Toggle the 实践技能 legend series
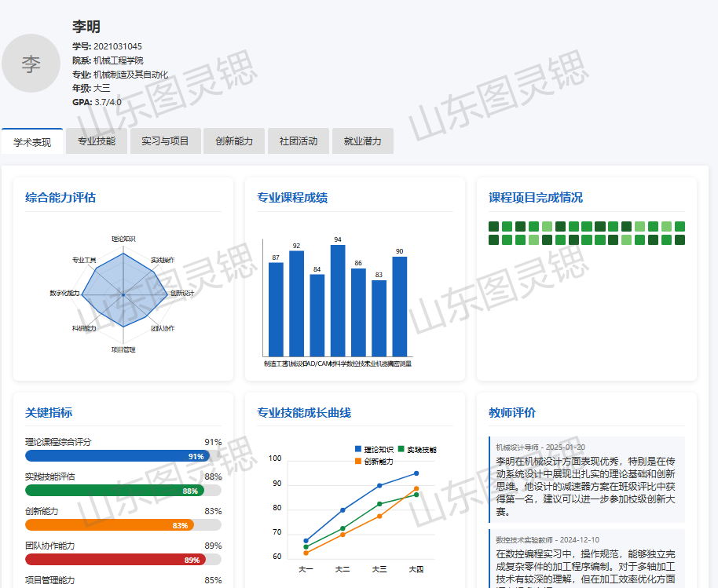Viewport: 718px width, 588px height. (x=416, y=450)
